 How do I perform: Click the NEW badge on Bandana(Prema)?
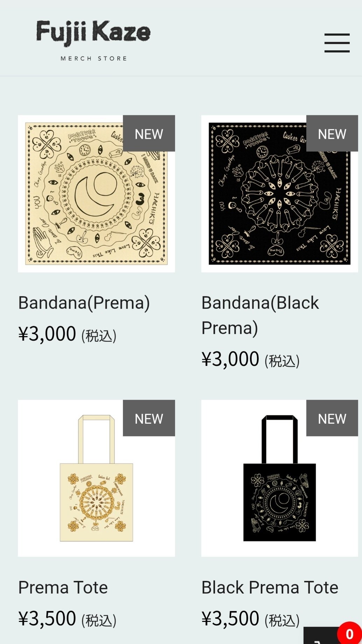click(x=149, y=134)
